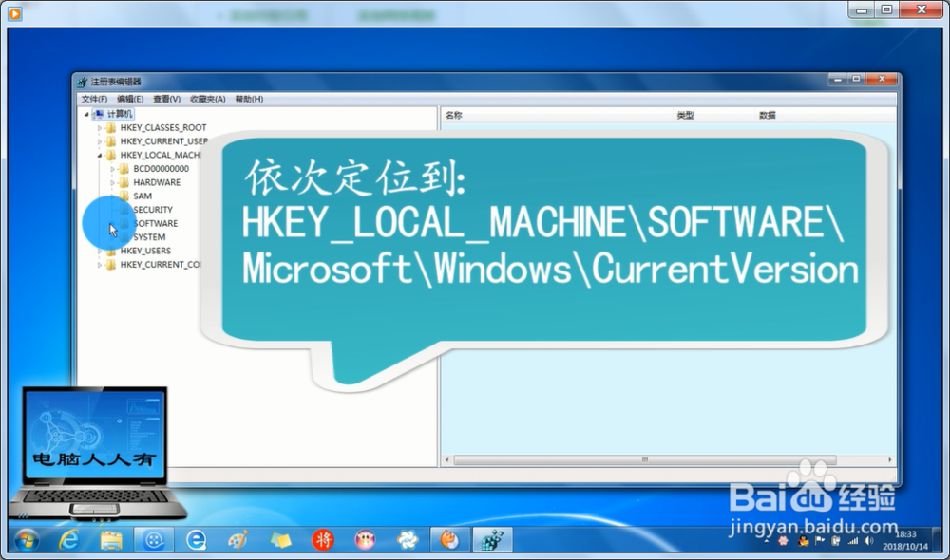Image resolution: width=950 pixels, height=560 pixels.
Task: Click the orange bird app taskbar button
Action: [450, 539]
